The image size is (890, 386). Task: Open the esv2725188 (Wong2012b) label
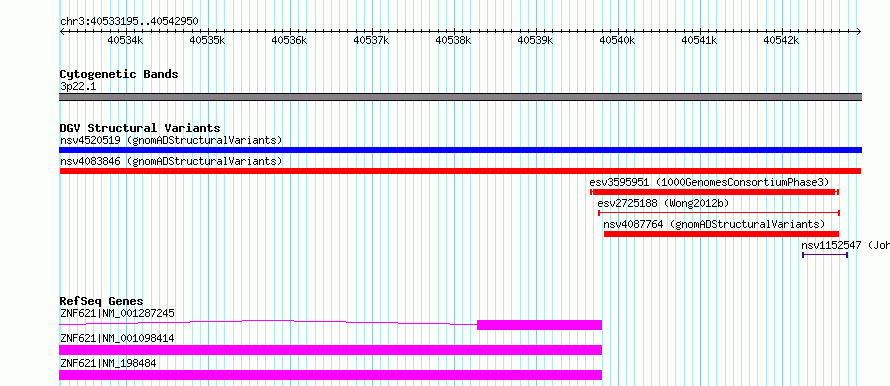point(663,203)
